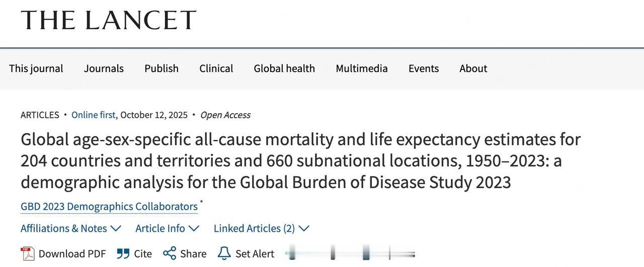Screen dimensions: 644x267
Task: Click the Cite quotation mark icon
Action: tap(123, 254)
